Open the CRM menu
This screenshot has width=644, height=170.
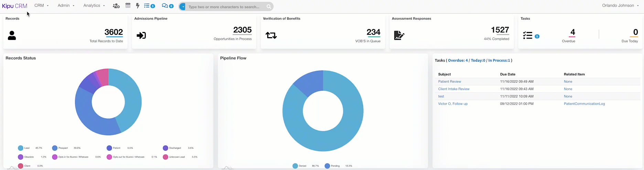(41, 6)
